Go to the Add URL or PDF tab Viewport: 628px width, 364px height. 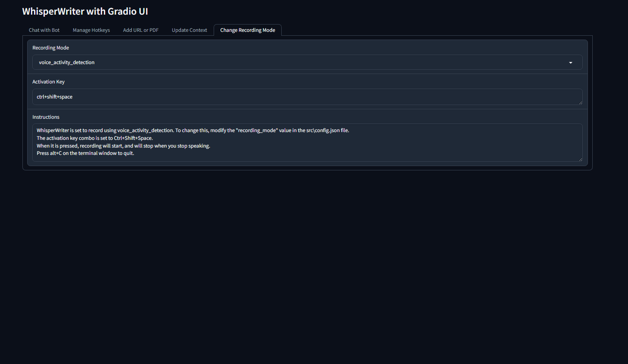point(141,30)
